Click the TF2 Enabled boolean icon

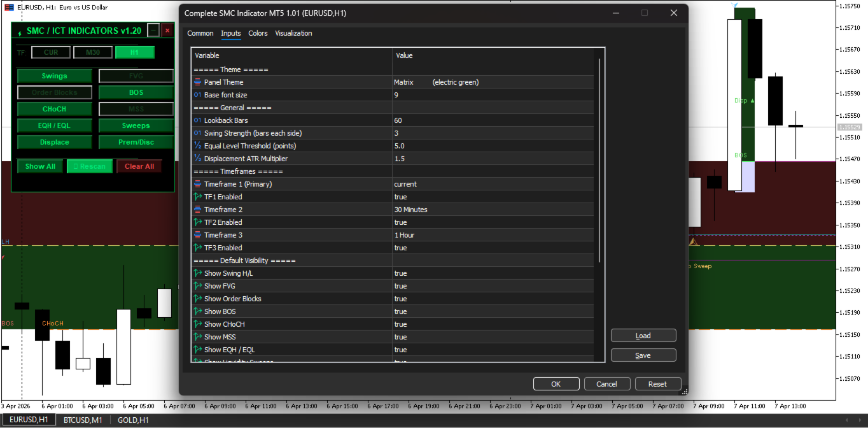click(x=197, y=222)
